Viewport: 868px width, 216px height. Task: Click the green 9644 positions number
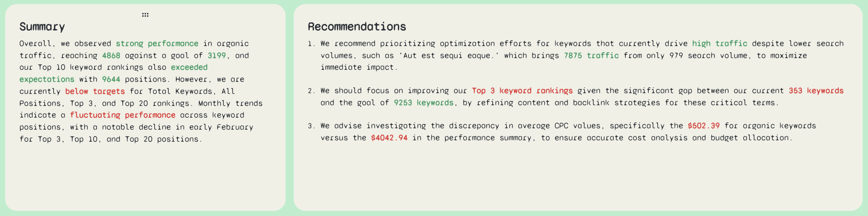(111, 79)
